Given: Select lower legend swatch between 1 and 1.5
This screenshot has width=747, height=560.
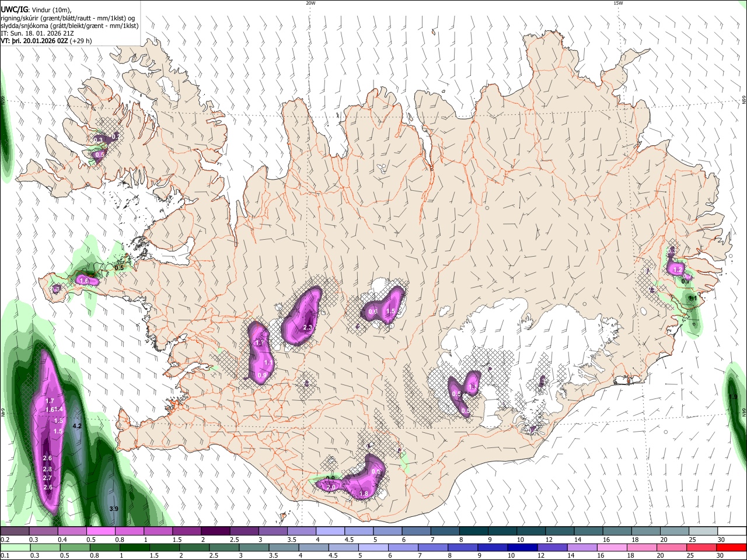Looking at the screenshot, I should [x=135, y=547].
